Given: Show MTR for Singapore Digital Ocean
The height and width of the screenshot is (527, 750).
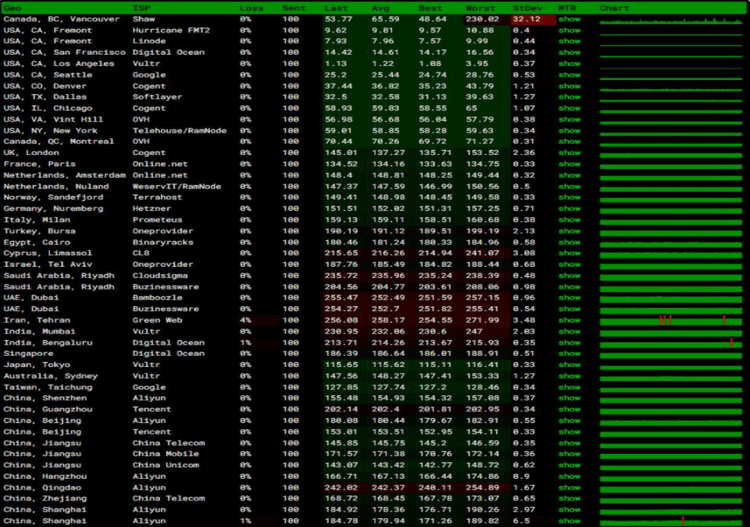Looking at the screenshot, I should coord(569,353).
